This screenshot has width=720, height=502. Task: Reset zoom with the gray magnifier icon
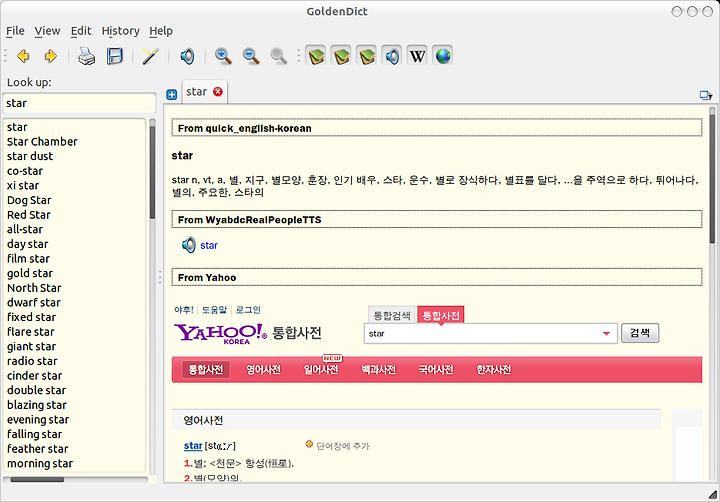pyautogui.click(x=278, y=56)
